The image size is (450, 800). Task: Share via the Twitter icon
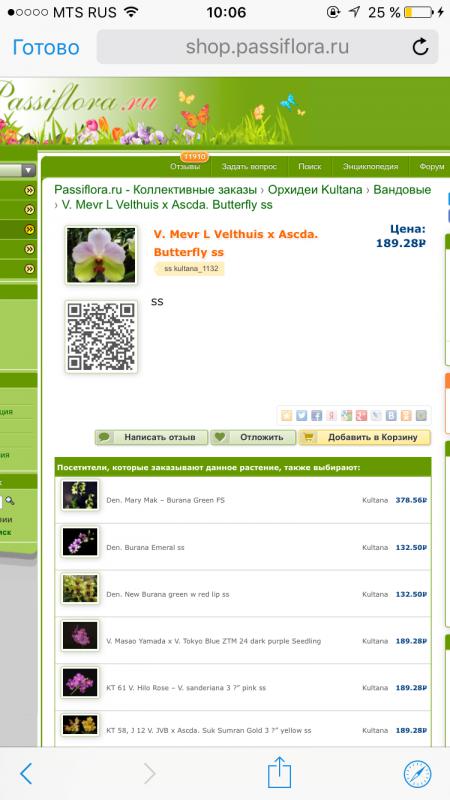point(302,416)
